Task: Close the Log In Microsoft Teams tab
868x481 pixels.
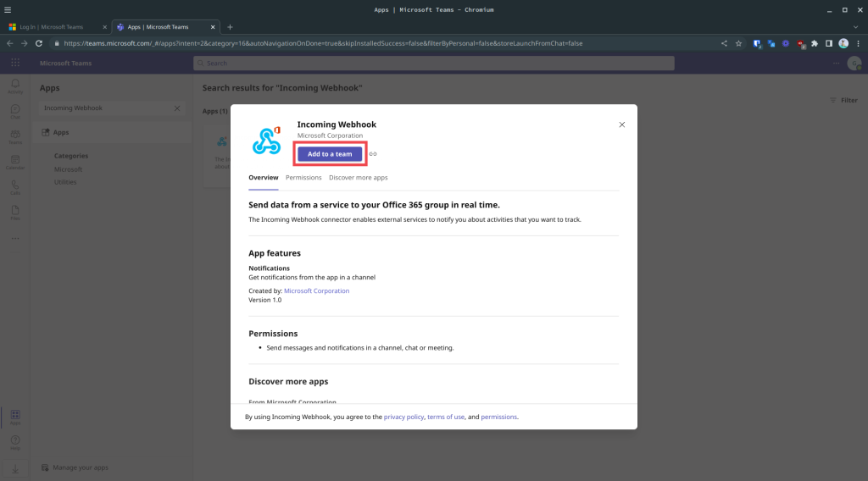Action: [104, 26]
